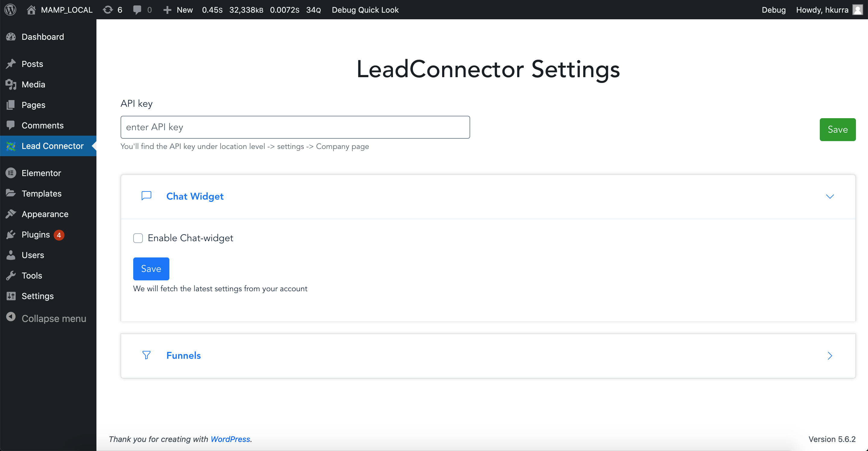Viewport: 868px width, 451px height.
Task: Click the Funnels filter icon
Action: (146, 355)
